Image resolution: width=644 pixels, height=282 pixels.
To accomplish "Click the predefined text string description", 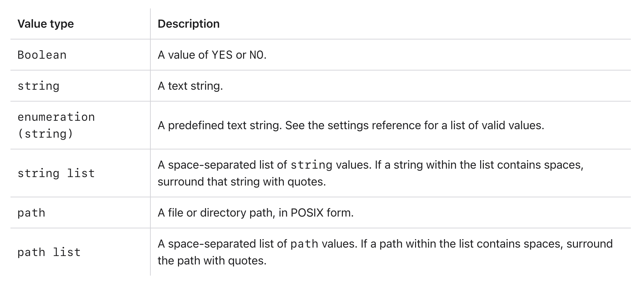I will (351, 125).
